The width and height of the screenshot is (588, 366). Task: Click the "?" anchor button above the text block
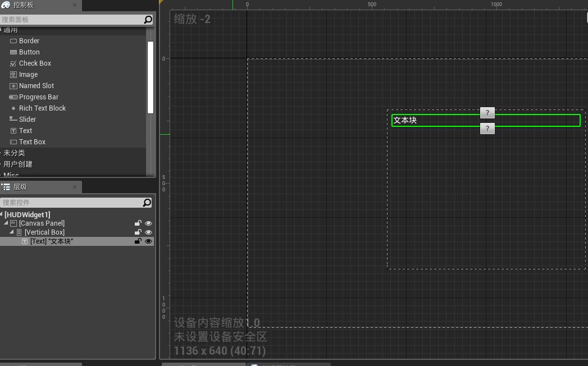[x=487, y=112]
